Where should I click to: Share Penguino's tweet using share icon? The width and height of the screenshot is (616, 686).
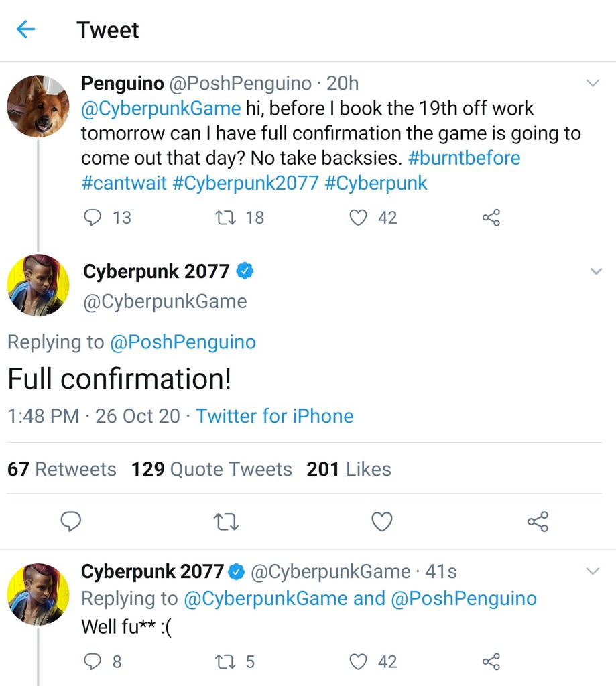click(491, 218)
